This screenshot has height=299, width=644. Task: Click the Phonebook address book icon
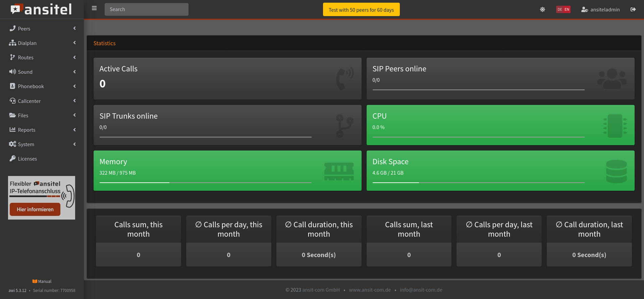tap(12, 86)
